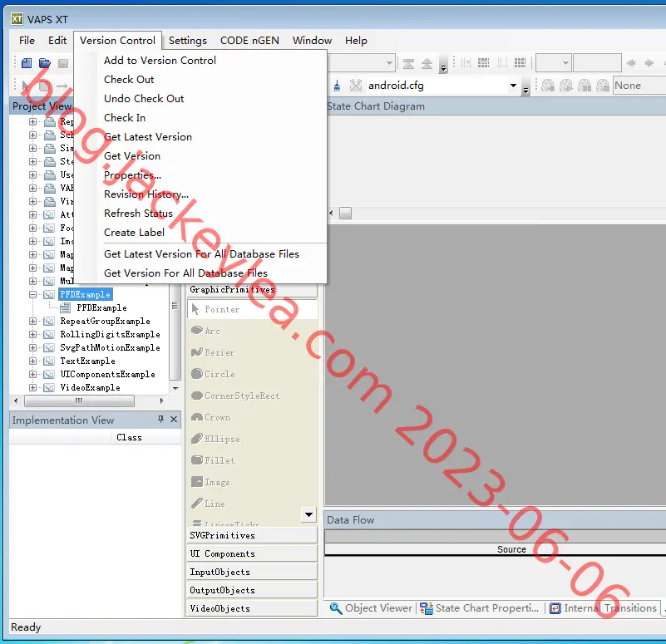
Task: Pin the Implementation View panel
Action: (x=160, y=420)
